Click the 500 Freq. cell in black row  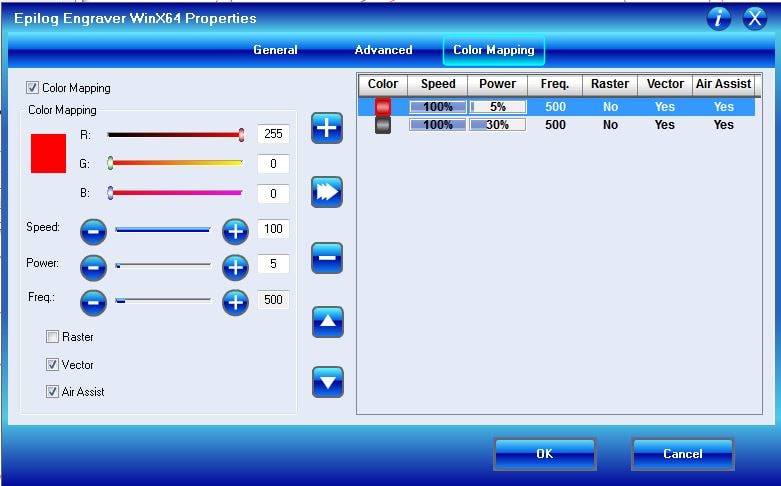coord(555,124)
